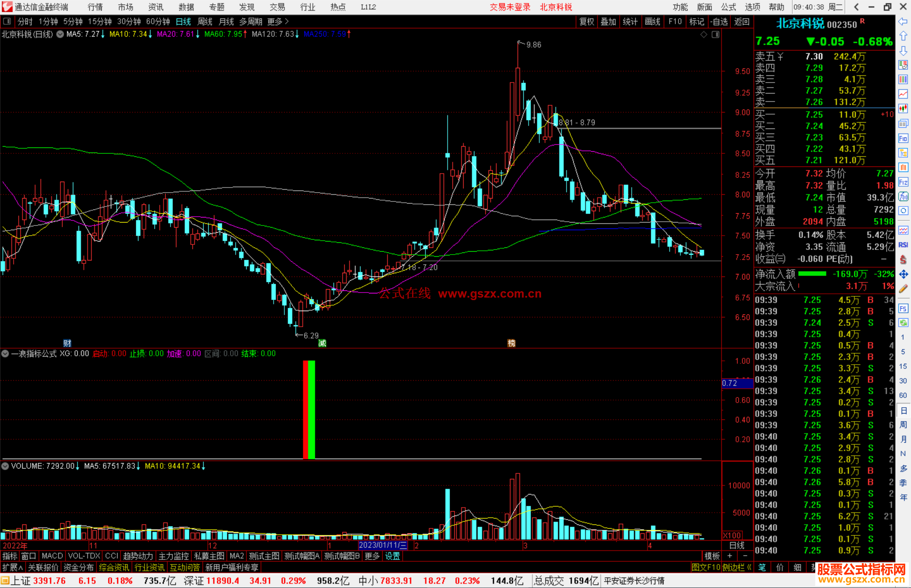The width and height of the screenshot is (911, 588).
Task: Switch to the 周线 period tab
Action: (205, 21)
